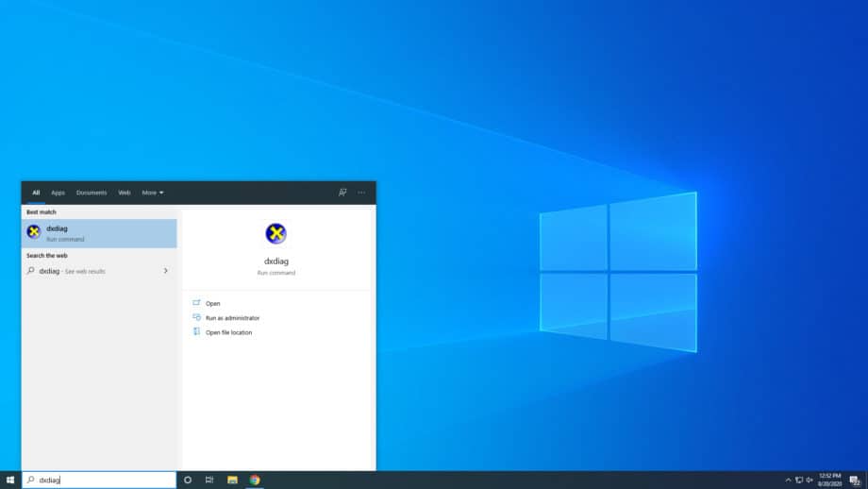
Task: Select the dxdiag Run command best match
Action: 99,233
